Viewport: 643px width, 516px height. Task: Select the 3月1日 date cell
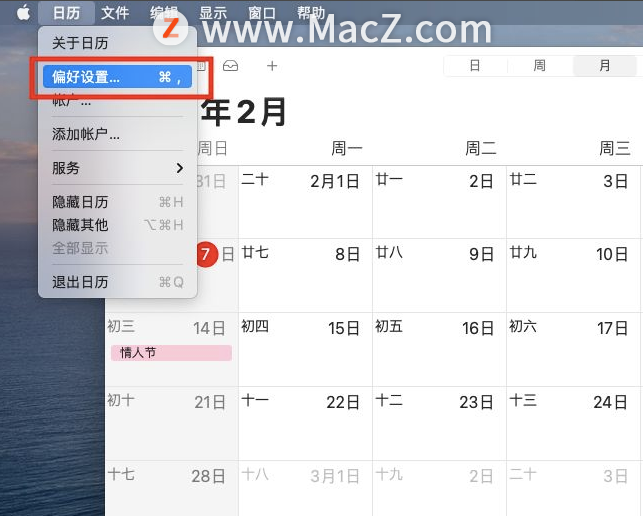(x=305, y=488)
